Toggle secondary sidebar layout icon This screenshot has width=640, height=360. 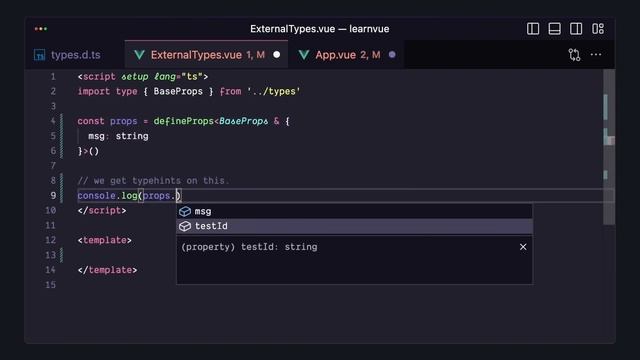[x=576, y=29]
